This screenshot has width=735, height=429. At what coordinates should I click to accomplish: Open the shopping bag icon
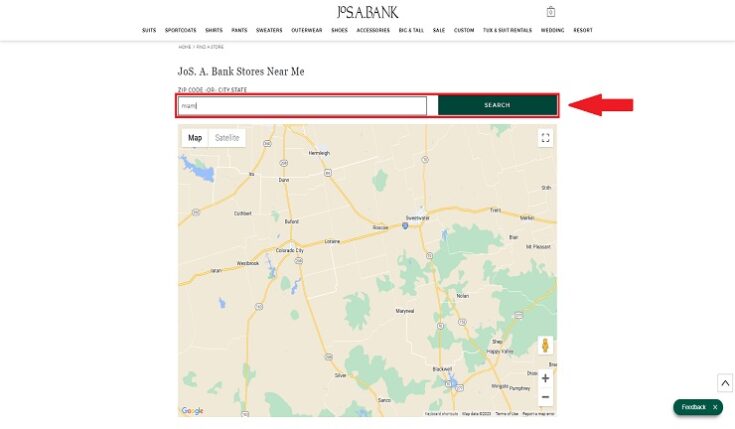[551, 12]
